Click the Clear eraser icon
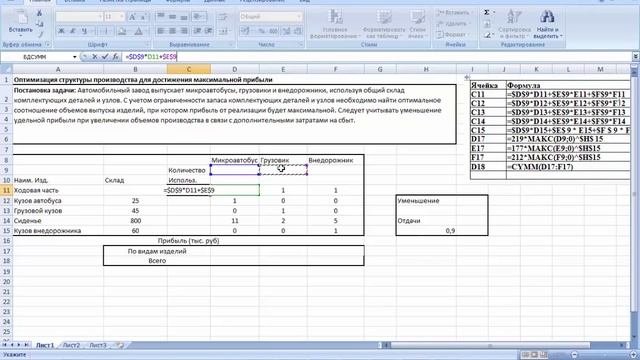This screenshot has height=360, width=640. pos(487,35)
